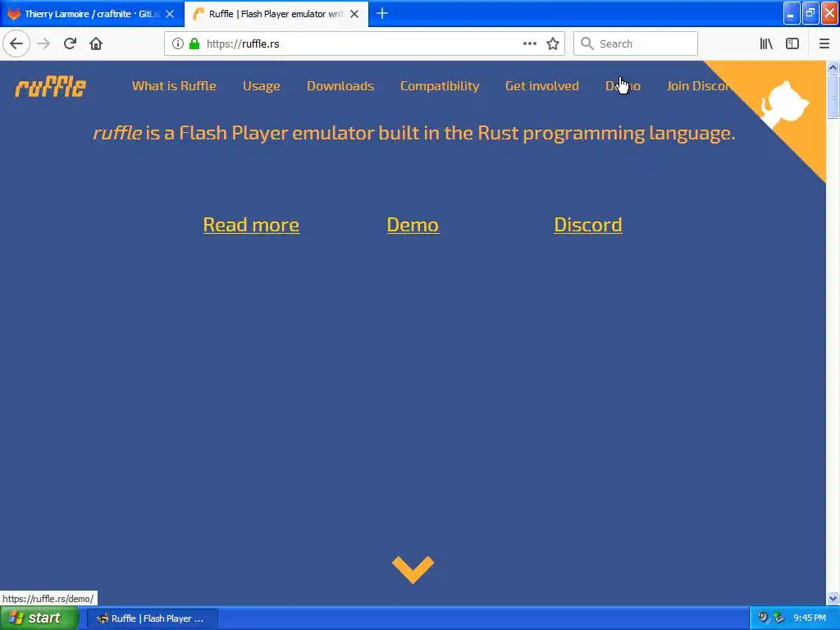Open Get involved nav link
Viewport: 840px width, 630px height.
click(x=542, y=85)
